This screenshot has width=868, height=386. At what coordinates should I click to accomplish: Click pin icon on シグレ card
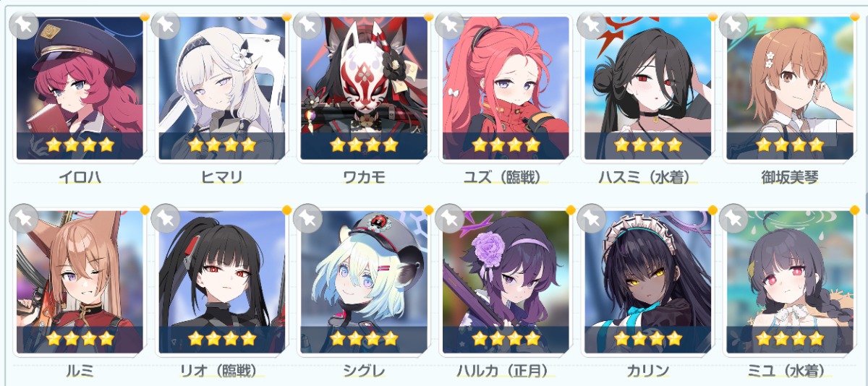click(307, 218)
